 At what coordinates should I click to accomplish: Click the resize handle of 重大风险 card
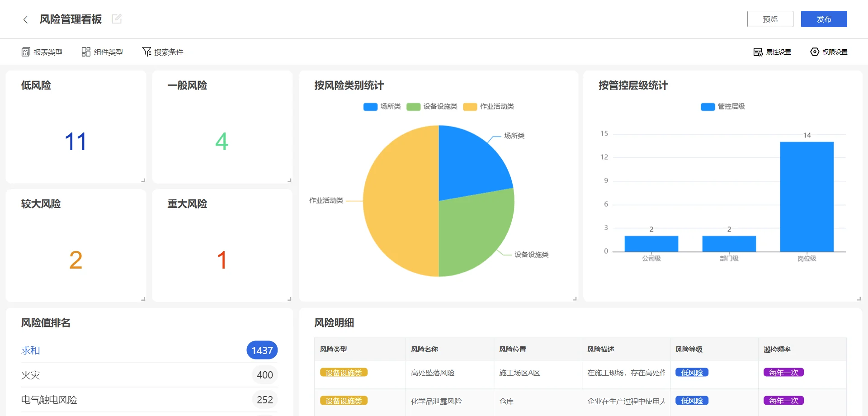[289, 298]
